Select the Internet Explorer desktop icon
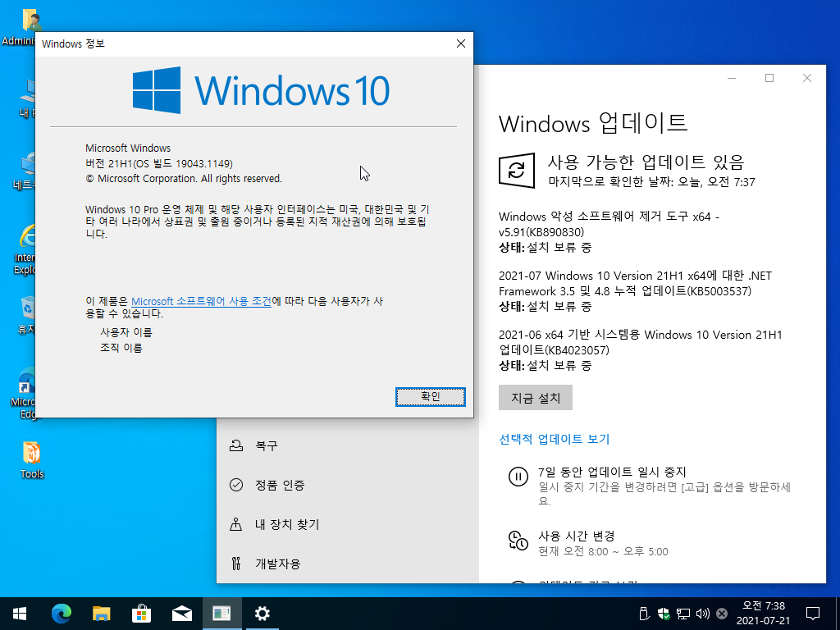Image resolution: width=840 pixels, height=630 pixels. pyautogui.click(x=25, y=249)
